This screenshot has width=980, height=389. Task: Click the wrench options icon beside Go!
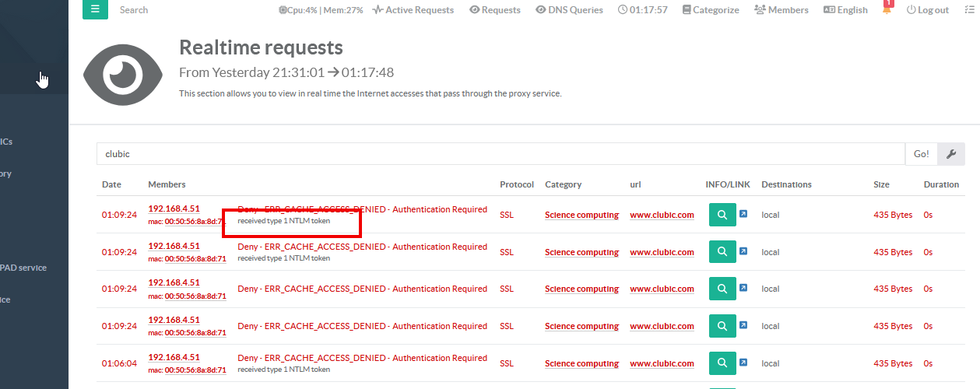(950, 154)
